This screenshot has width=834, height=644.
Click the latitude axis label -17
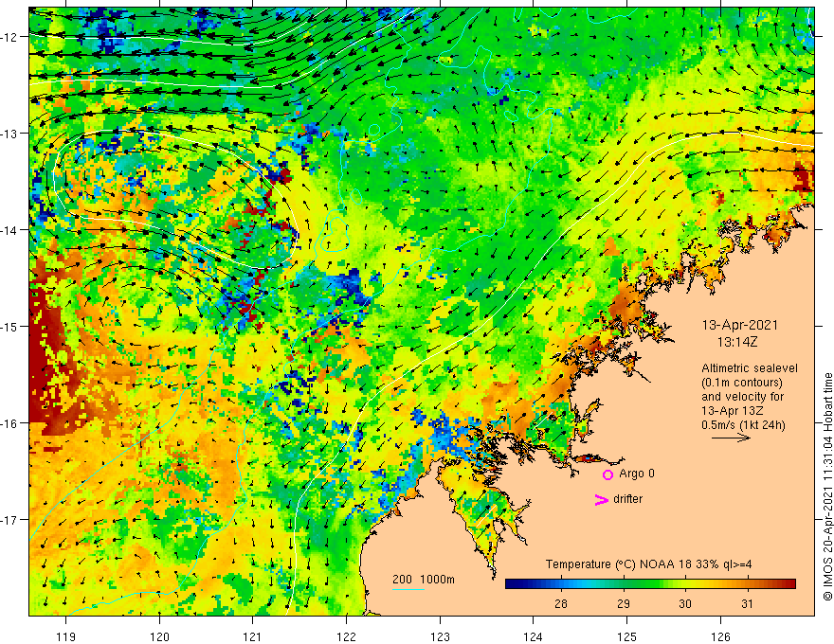[x=10, y=520]
